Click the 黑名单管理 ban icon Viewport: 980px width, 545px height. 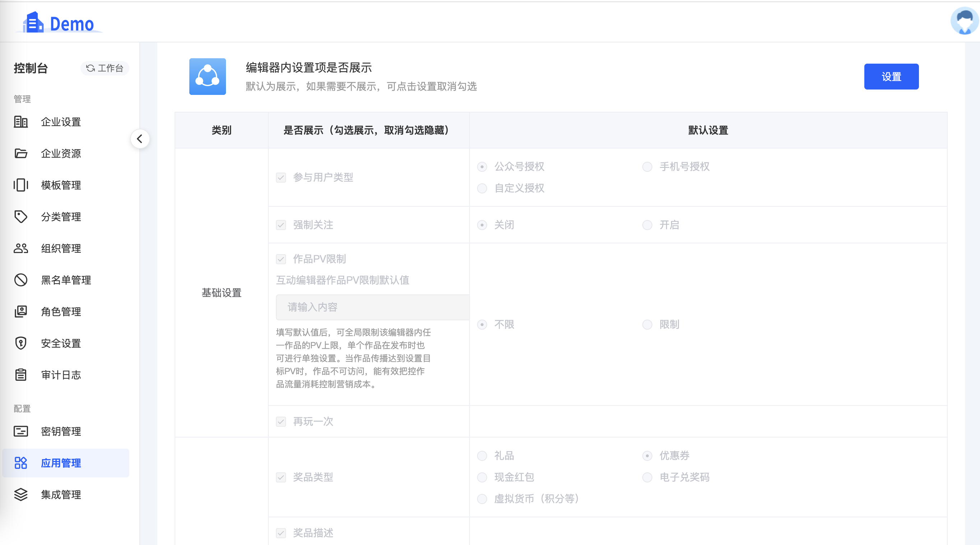[21, 280]
